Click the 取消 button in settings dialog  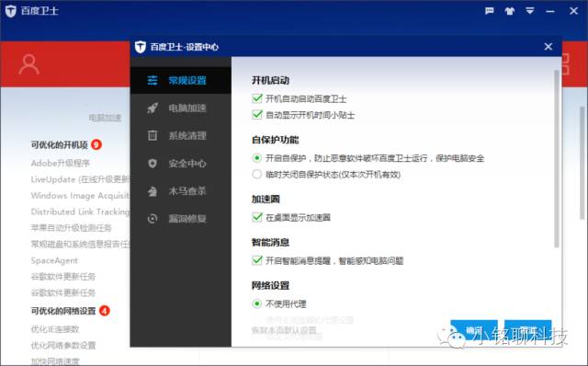(x=528, y=330)
